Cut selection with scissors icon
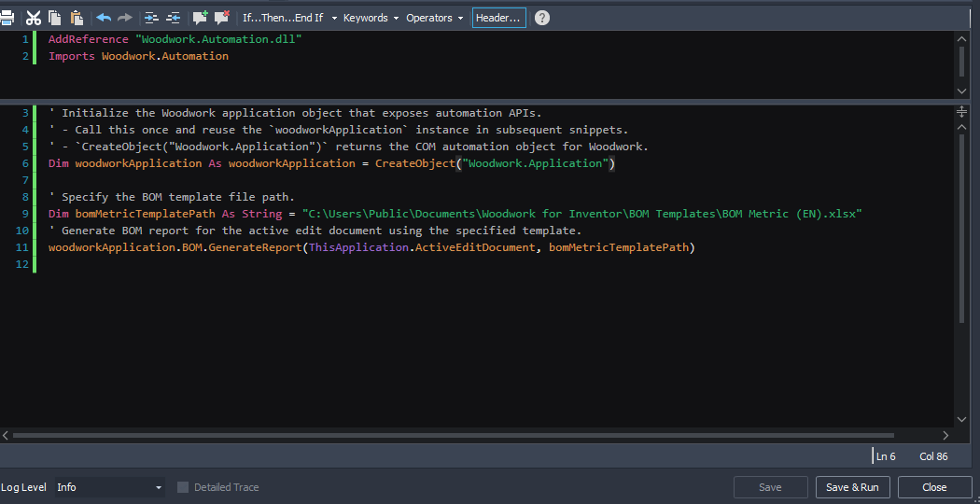 click(33, 18)
